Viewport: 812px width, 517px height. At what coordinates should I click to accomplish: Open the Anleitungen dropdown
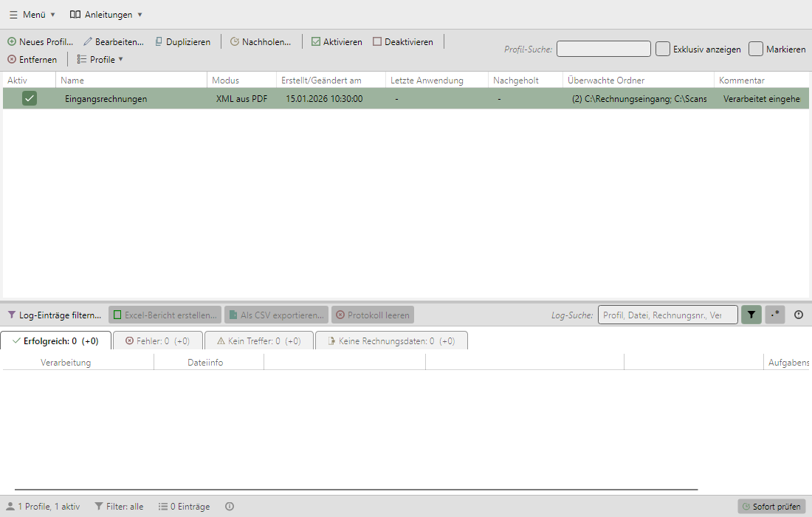(x=106, y=15)
